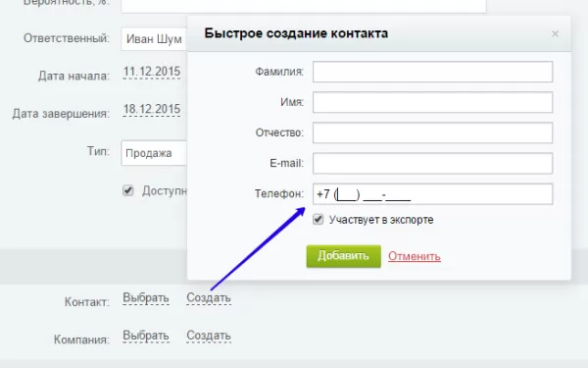Click Выбрать next to Компания

(x=146, y=336)
